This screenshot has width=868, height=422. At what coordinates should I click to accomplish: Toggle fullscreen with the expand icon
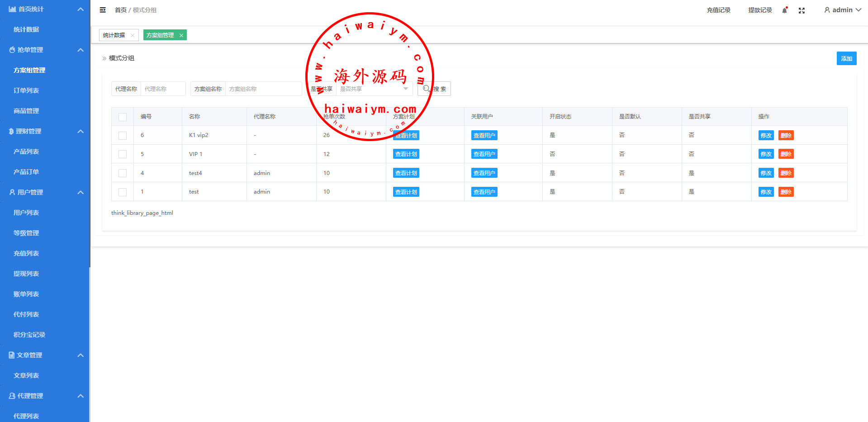click(x=802, y=10)
